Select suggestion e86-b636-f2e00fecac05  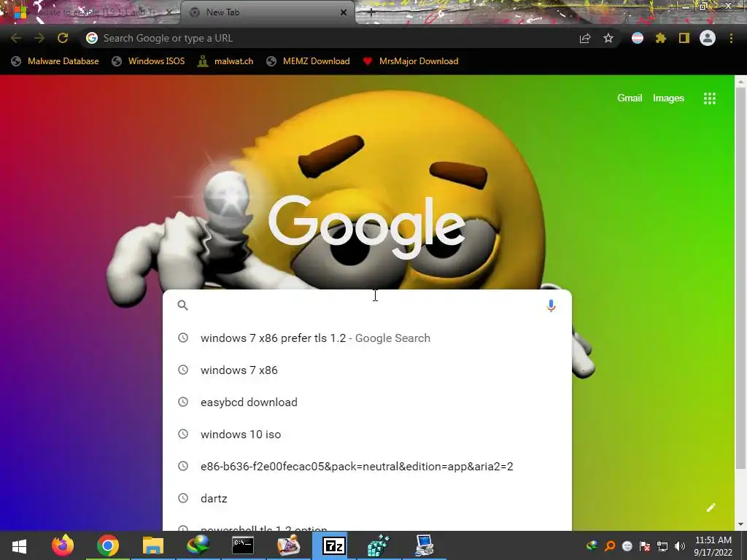click(367, 466)
